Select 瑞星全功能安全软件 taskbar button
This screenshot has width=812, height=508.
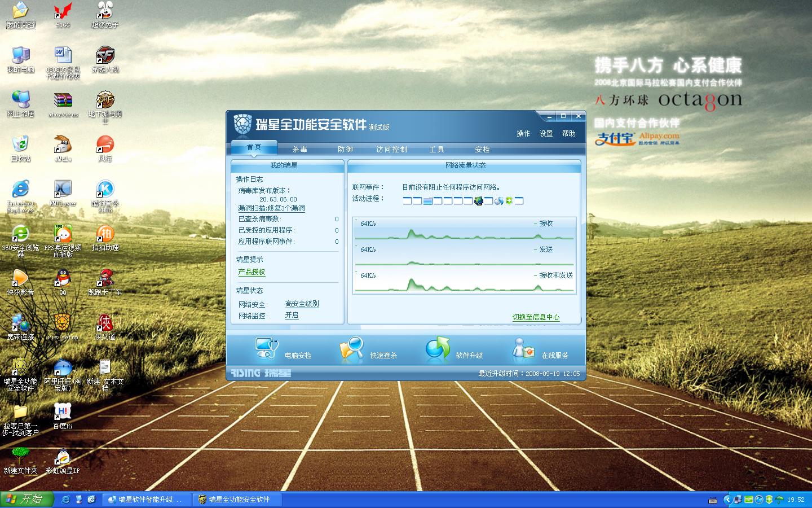coord(237,500)
